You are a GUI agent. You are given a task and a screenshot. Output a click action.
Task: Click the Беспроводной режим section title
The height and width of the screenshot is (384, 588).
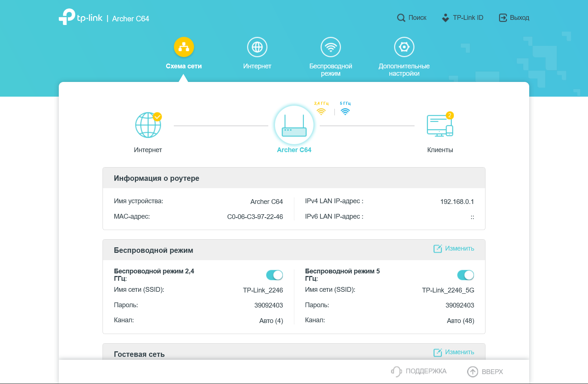pos(154,250)
